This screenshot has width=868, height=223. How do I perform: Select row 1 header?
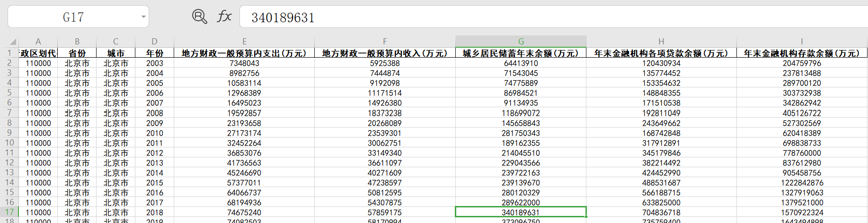point(9,53)
